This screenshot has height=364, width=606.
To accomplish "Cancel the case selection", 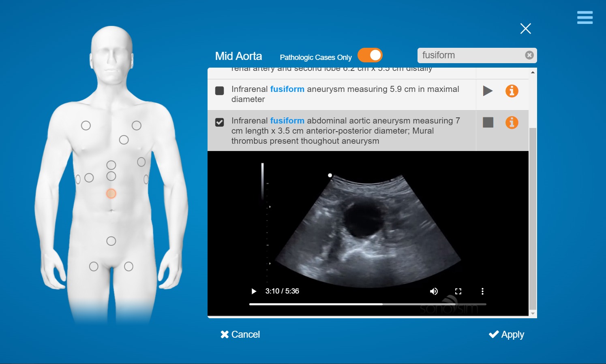I will (240, 334).
